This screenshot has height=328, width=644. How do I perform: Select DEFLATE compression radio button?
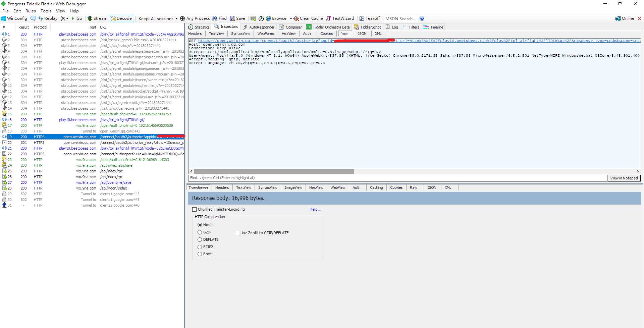coord(200,239)
